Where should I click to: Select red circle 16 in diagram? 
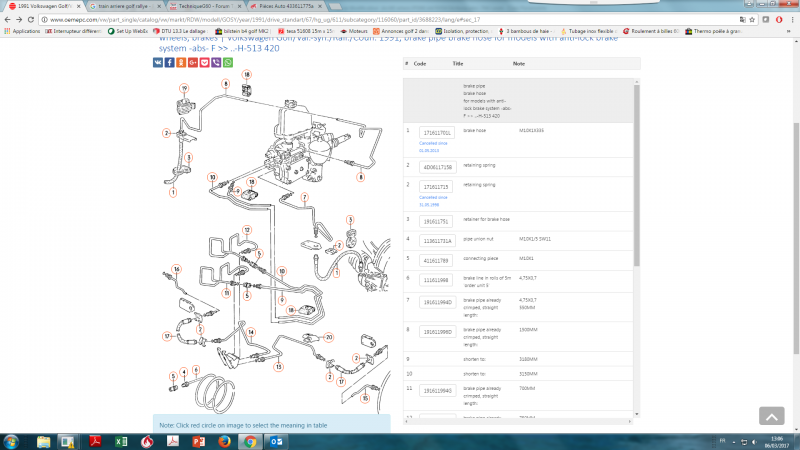pyautogui.click(x=176, y=269)
